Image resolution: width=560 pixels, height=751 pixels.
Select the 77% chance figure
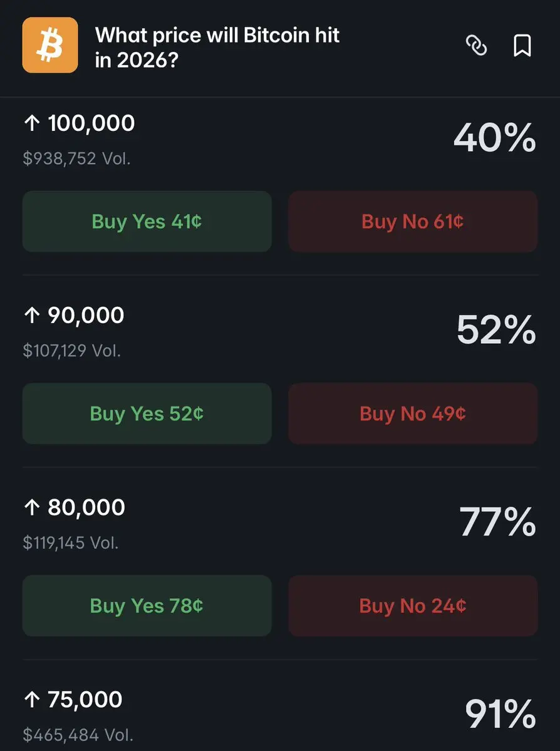pyautogui.click(x=497, y=522)
